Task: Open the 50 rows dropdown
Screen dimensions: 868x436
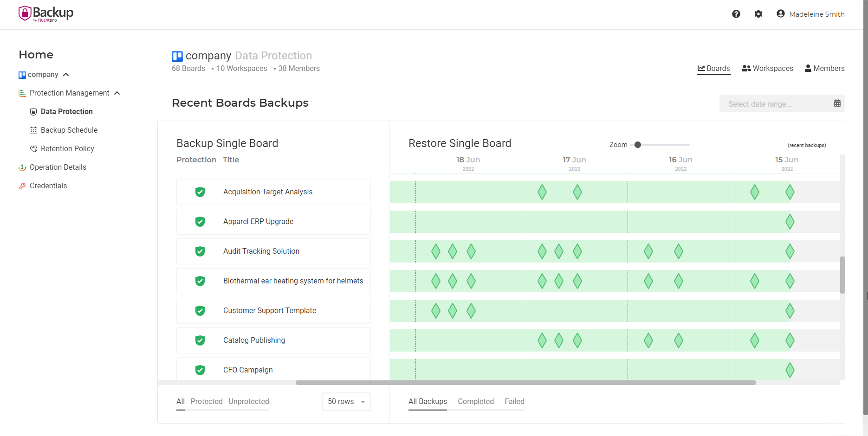Action: [x=346, y=402]
